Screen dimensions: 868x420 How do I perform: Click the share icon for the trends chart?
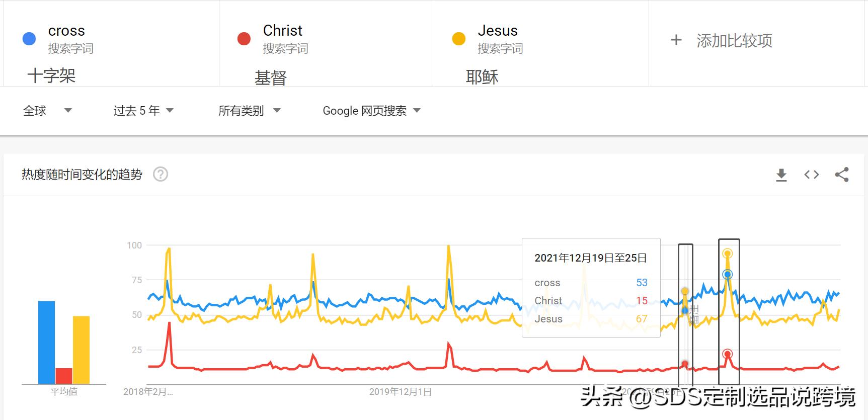point(842,175)
